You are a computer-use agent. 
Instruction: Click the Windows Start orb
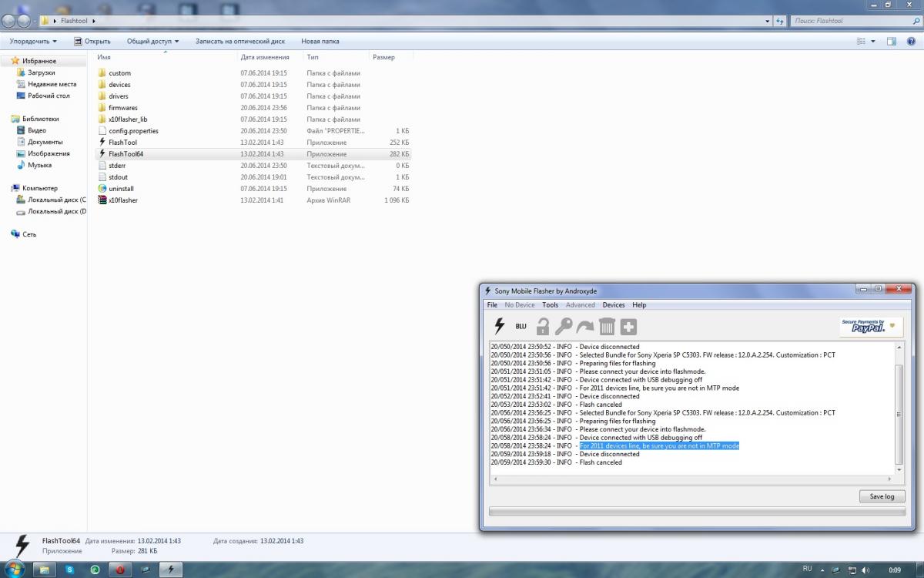tap(15, 570)
